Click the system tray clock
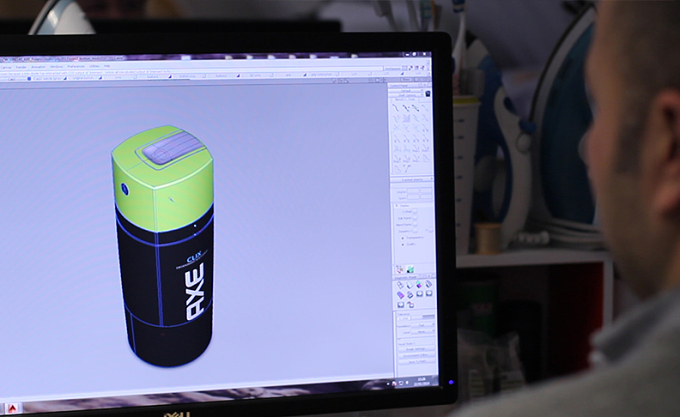680x417 pixels. point(420,381)
